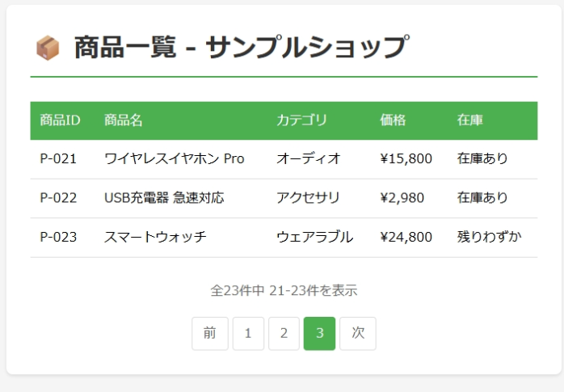
Task: Click the 価格 column header
Action: [x=393, y=120]
